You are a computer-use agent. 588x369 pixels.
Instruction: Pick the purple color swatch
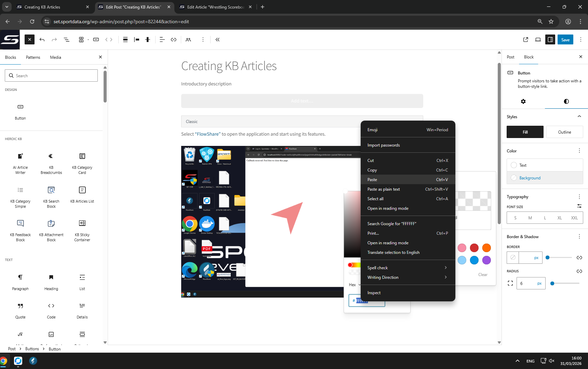click(x=486, y=260)
